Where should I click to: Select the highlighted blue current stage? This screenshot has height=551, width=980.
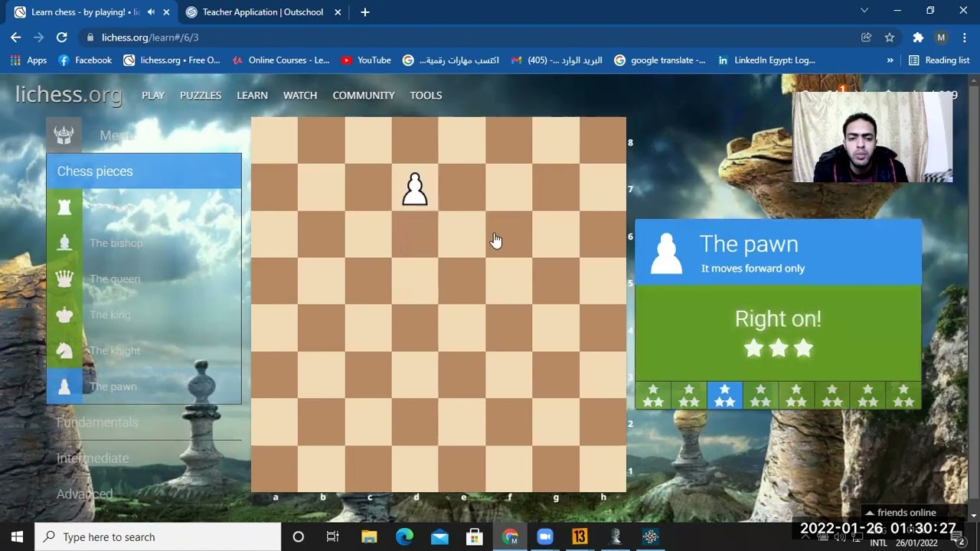coord(724,396)
